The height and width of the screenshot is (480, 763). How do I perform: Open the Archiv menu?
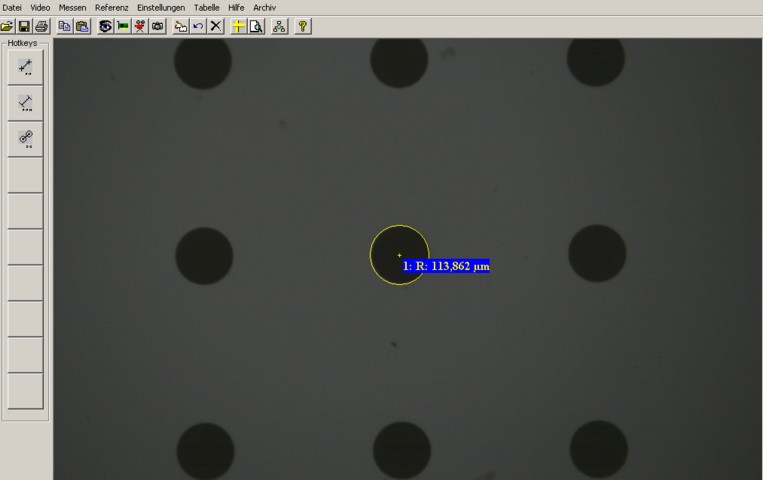[264, 7]
